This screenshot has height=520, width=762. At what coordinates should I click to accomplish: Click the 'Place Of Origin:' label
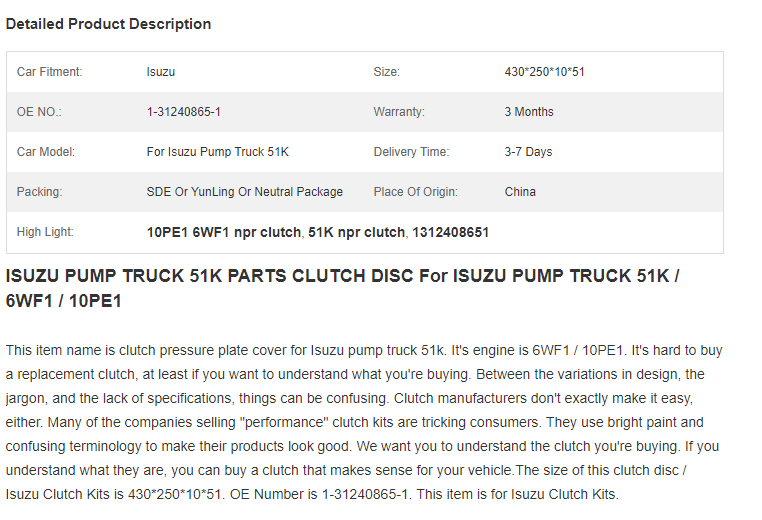(416, 192)
